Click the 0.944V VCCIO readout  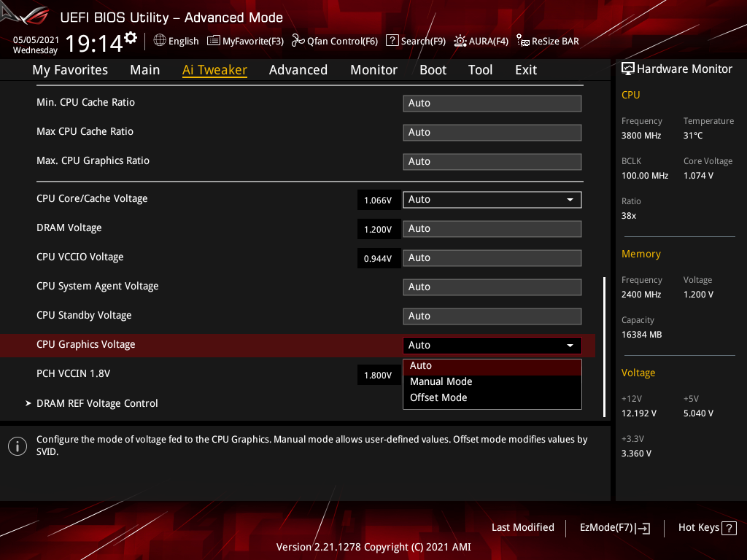(x=379, y=258)
